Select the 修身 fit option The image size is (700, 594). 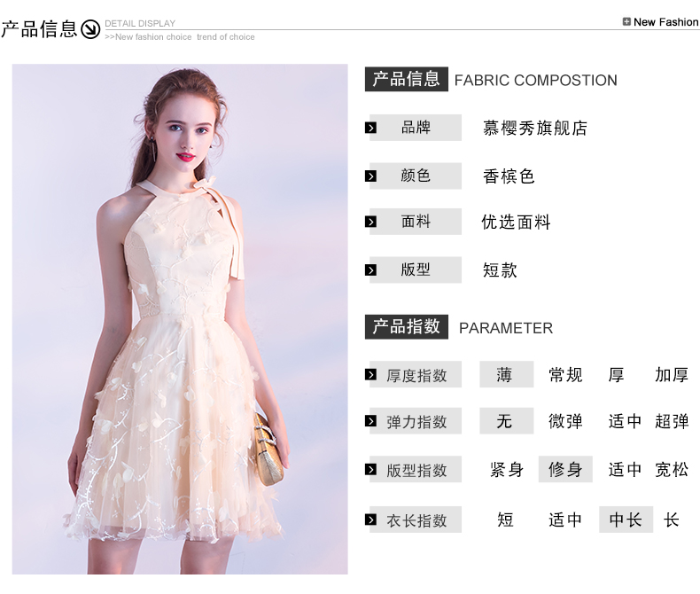(565, 469)
